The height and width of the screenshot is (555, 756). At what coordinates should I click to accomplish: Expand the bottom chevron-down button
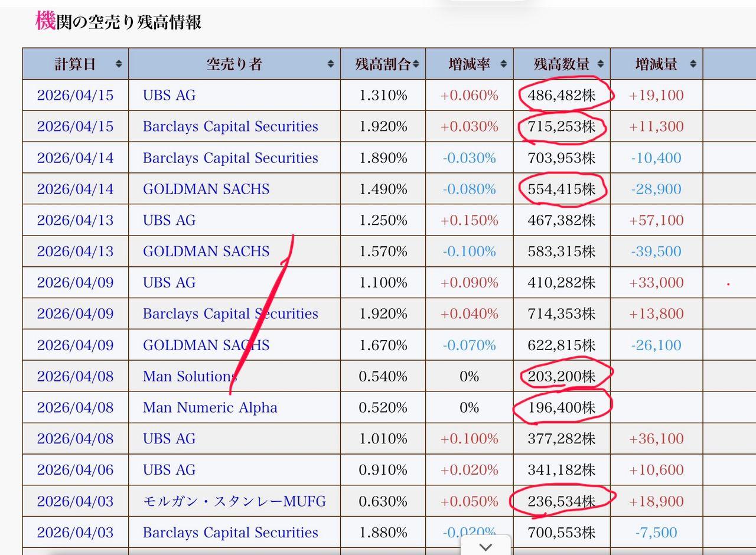[x=485, y=547]
